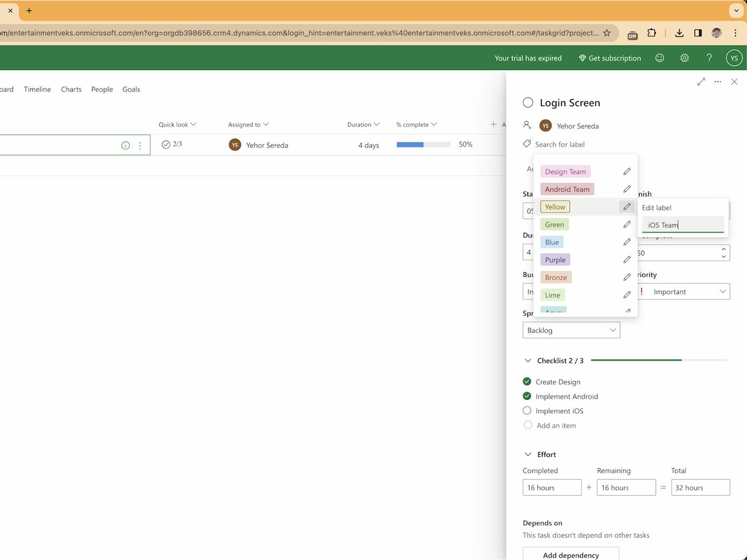
Task: Switch to the Charts tab
Action: 71,89
